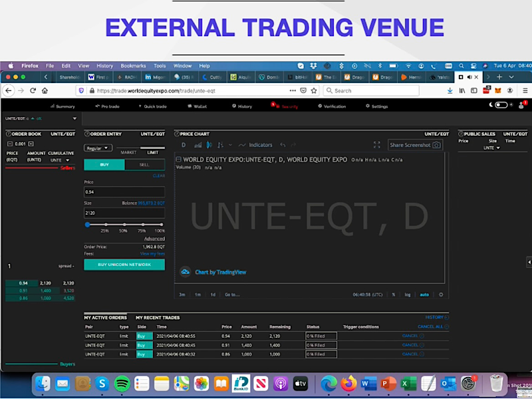Open the macOS Spotlight search icon
532x399 pixels.
click(x=461, y=66)
